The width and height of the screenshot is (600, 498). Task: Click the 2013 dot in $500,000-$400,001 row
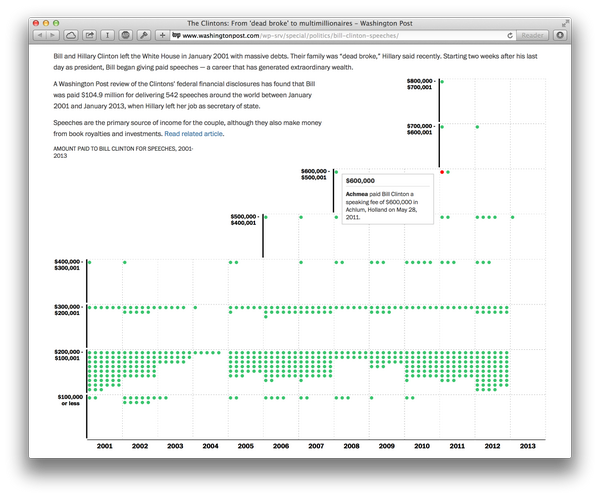(512, 217)
